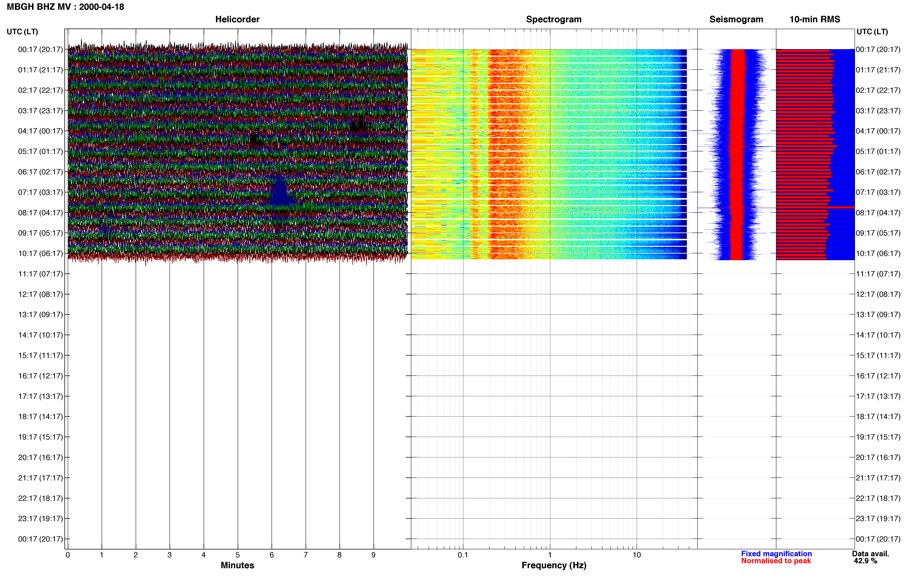Click left time label '08:17 (04:17)'
The height and width of the screenshot is (578, 924).
coord(41,212)
